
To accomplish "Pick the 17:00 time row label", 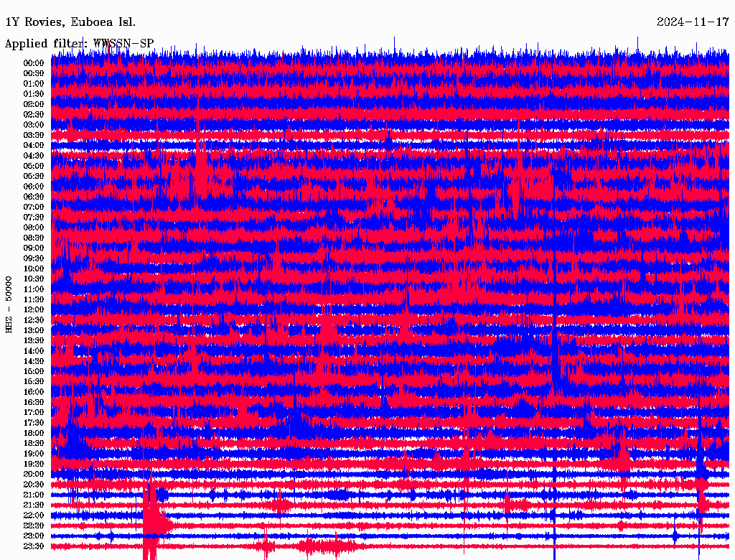I will pyautogui.click(x=34, y=413).
